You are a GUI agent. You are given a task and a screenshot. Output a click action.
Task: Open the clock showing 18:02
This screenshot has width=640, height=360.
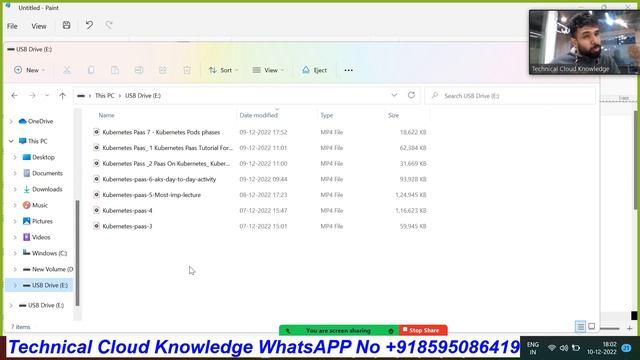pos(602,348)
